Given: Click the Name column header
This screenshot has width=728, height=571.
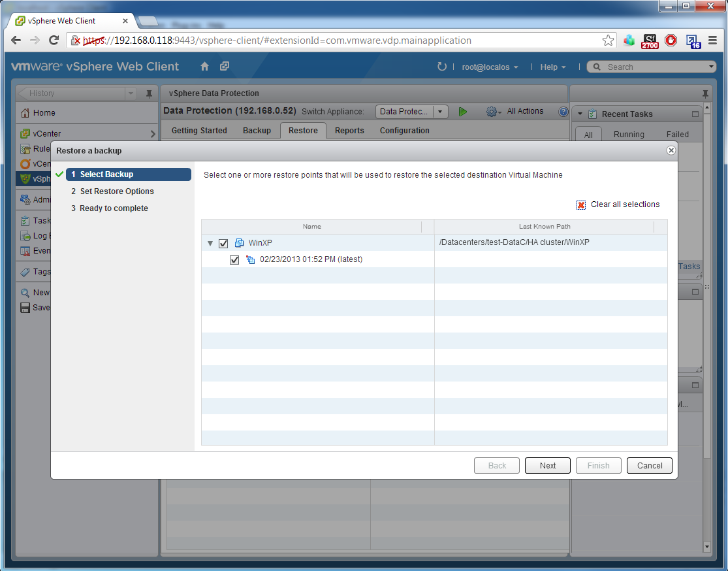Looking at the screenshot, I should [x=312, y=227].
